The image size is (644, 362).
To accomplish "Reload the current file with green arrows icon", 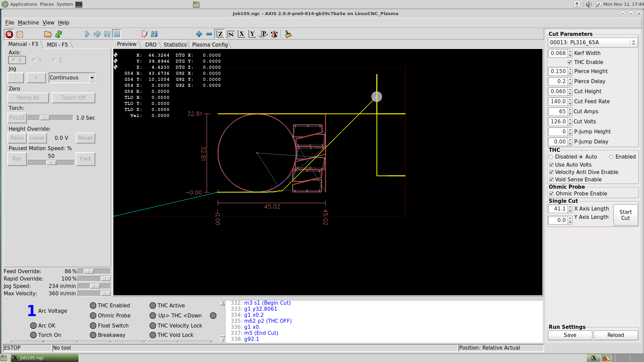I will (59, 34).
